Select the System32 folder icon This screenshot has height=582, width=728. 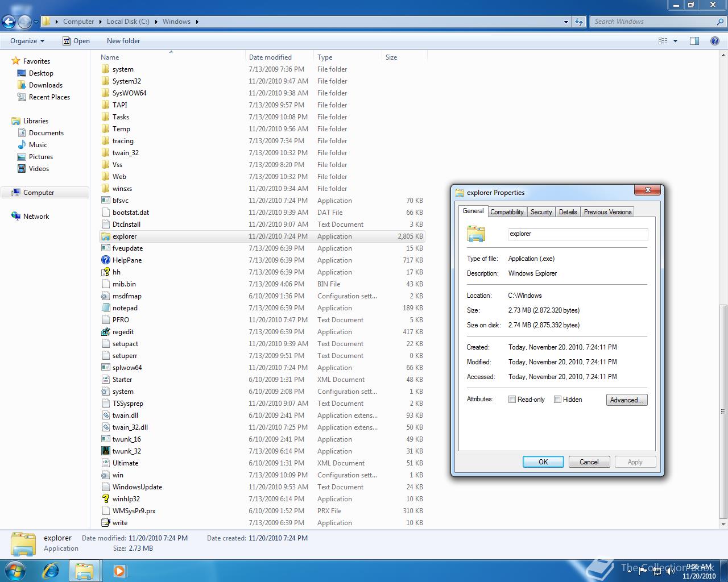point(105,81)
